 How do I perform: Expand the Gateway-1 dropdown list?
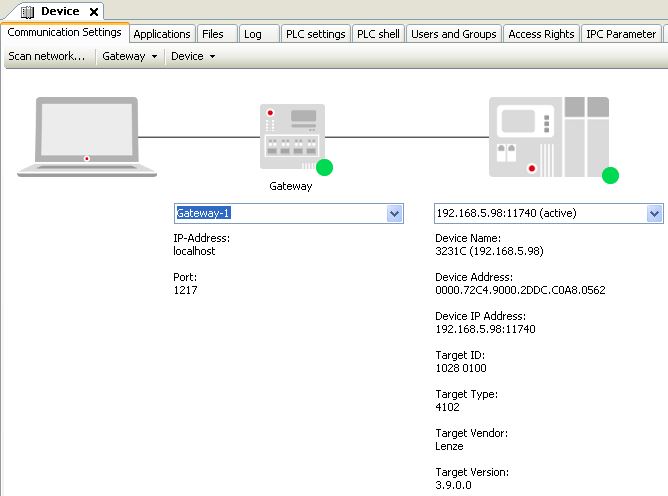pos(394,213)
